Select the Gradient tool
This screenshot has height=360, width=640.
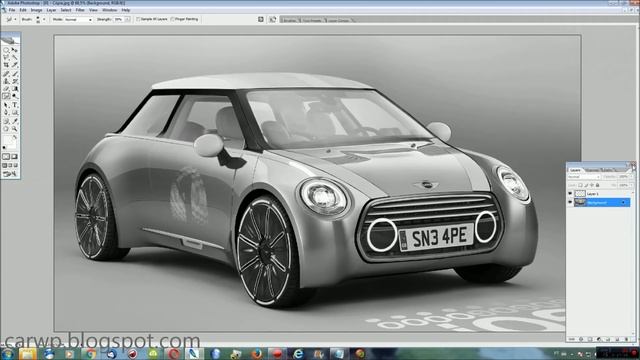click(x=15, y=89)
